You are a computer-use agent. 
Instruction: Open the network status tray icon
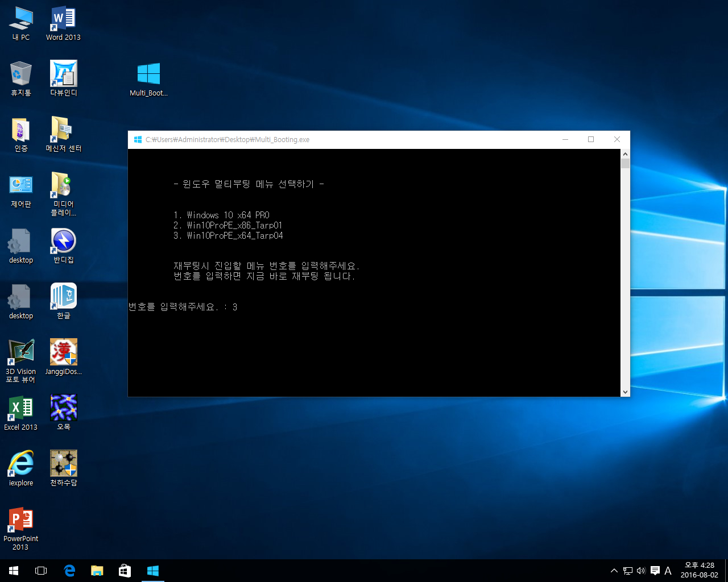(628, 571)
